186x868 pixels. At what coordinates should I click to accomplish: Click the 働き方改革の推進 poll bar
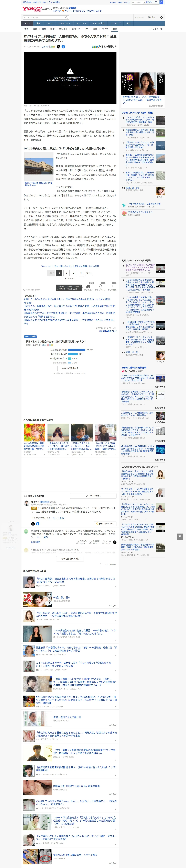tap(73, 354)
